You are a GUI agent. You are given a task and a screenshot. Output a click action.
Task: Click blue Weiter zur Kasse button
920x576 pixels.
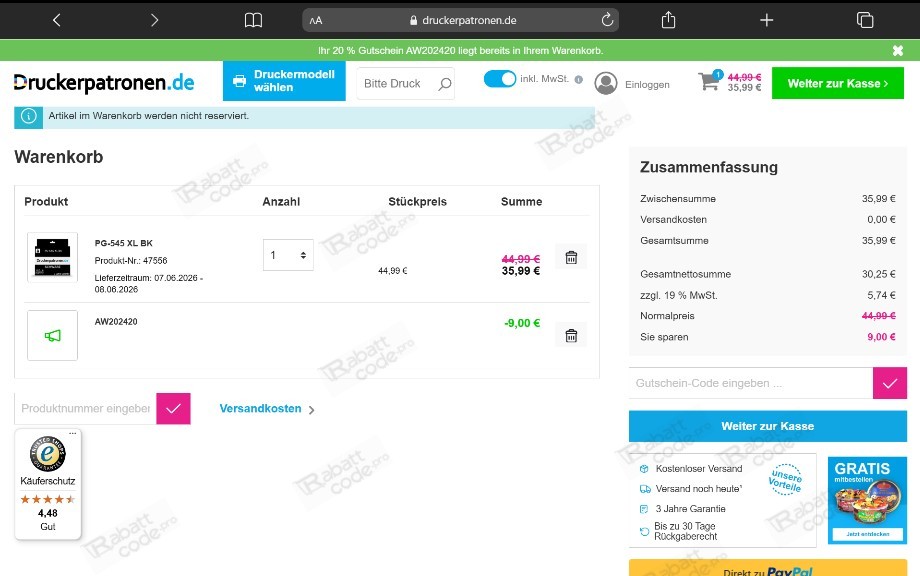pos(767,426)
